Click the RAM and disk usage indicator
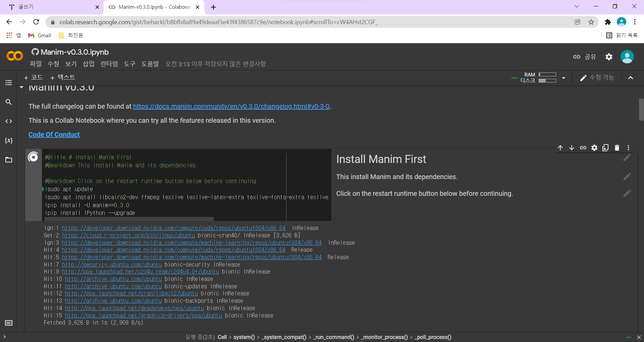 coord(538,77)
